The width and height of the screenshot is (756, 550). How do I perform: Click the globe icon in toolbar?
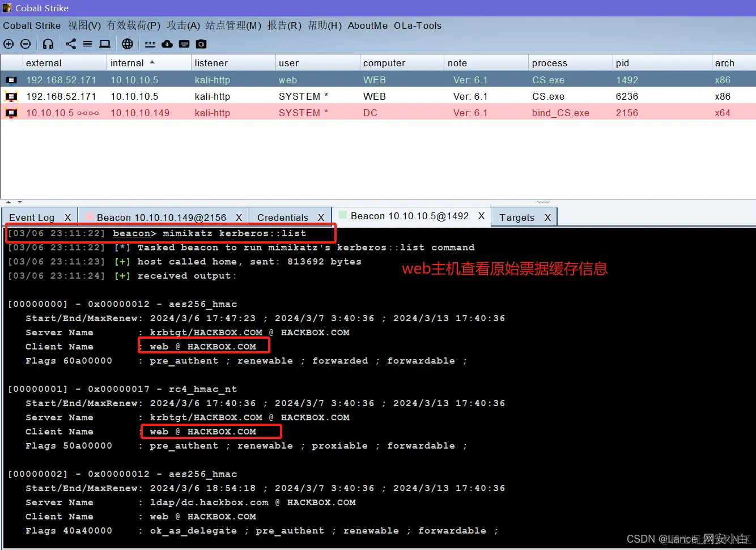(x=128, y=44)
